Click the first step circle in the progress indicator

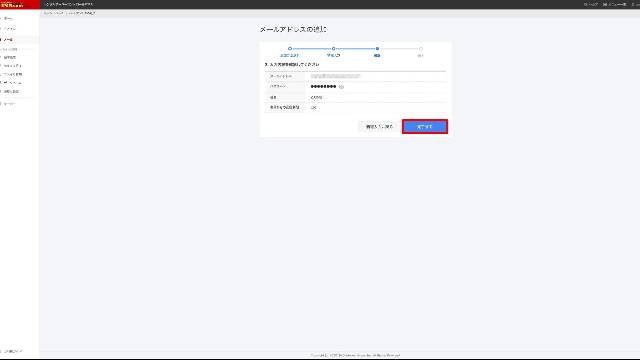coord(290,49)
